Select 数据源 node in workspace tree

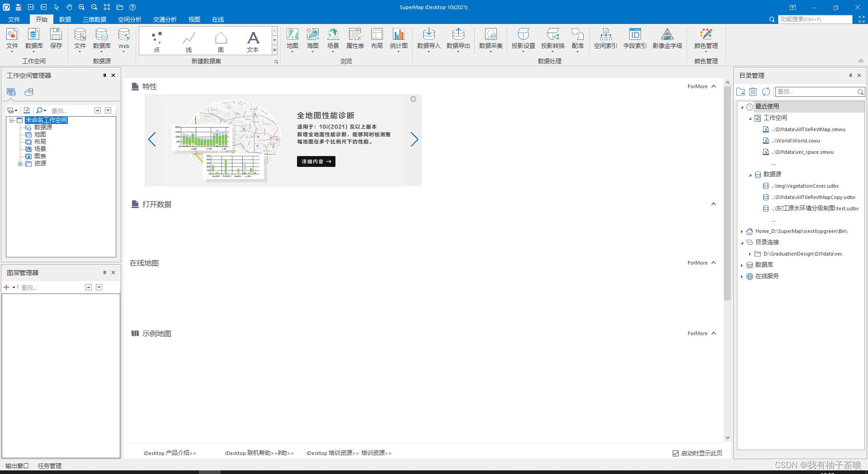(43, 128)
